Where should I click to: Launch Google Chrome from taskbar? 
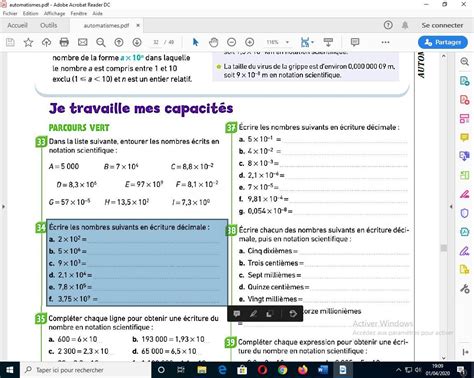(283, 370)
